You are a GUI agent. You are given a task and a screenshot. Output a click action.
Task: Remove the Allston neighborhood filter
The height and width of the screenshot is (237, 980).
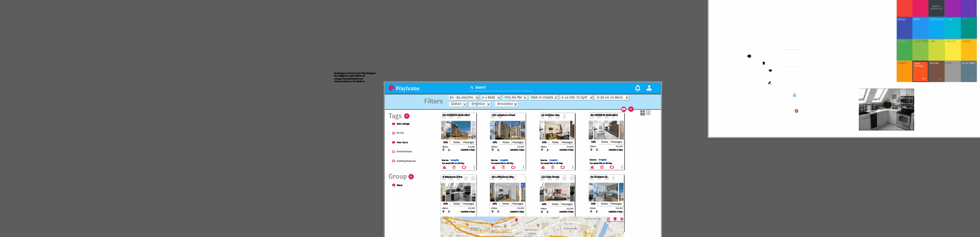coord(464,104)
